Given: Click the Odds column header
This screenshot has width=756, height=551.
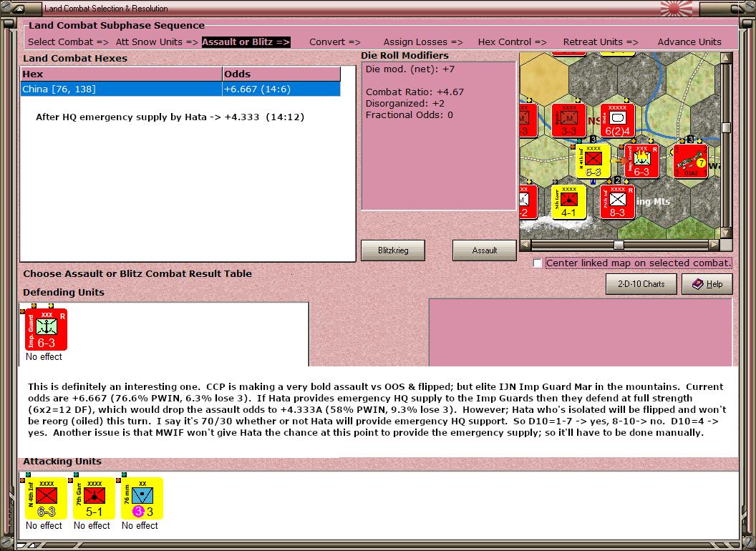Looking at the screenshot, I should pyautogui.click(x=281, y=74).
